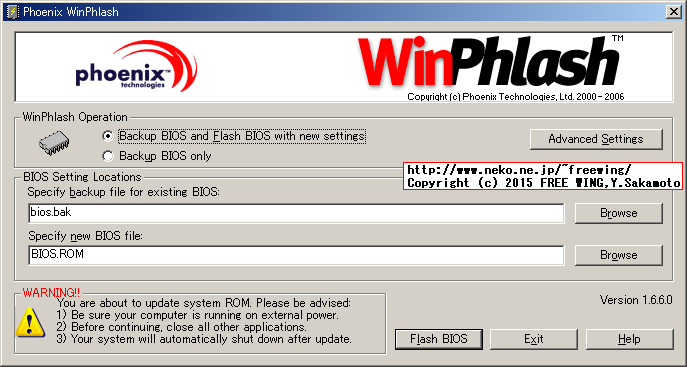Click the BIOS.ROM new file field
This screenshot has height=367, width=687.
click(x=296, y=255)
